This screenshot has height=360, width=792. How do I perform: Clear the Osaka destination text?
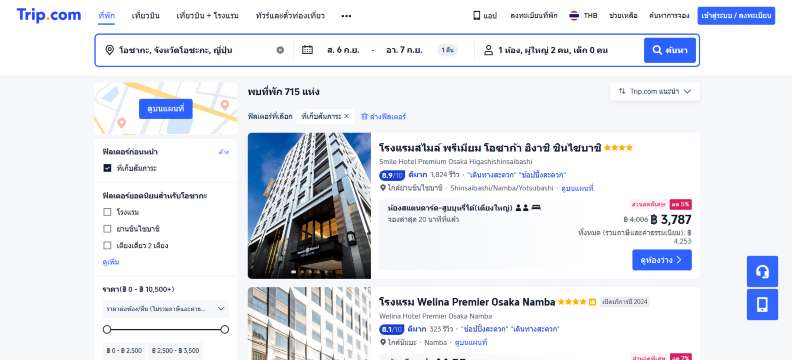pyautogui.click(x=280, y=50)
